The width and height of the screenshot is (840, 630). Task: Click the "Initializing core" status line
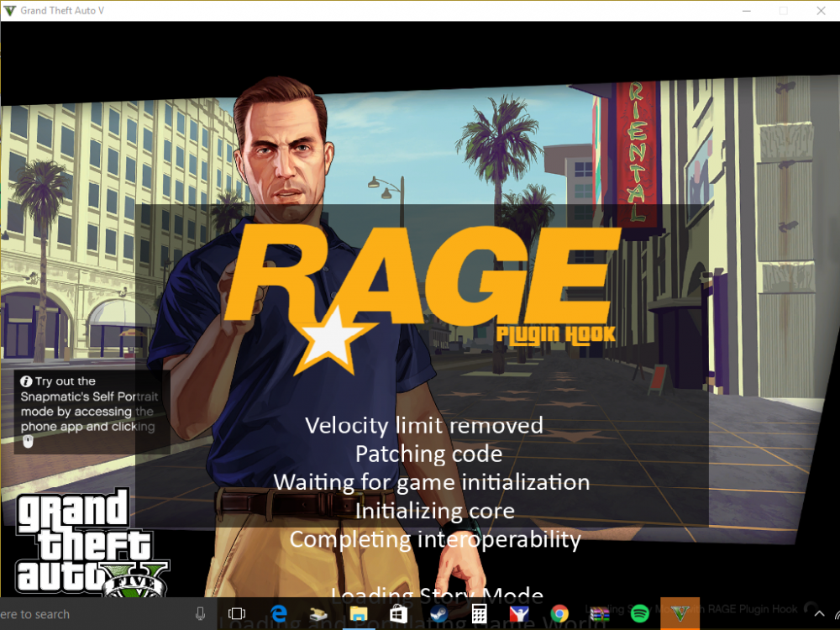click(x=434, y=511)
